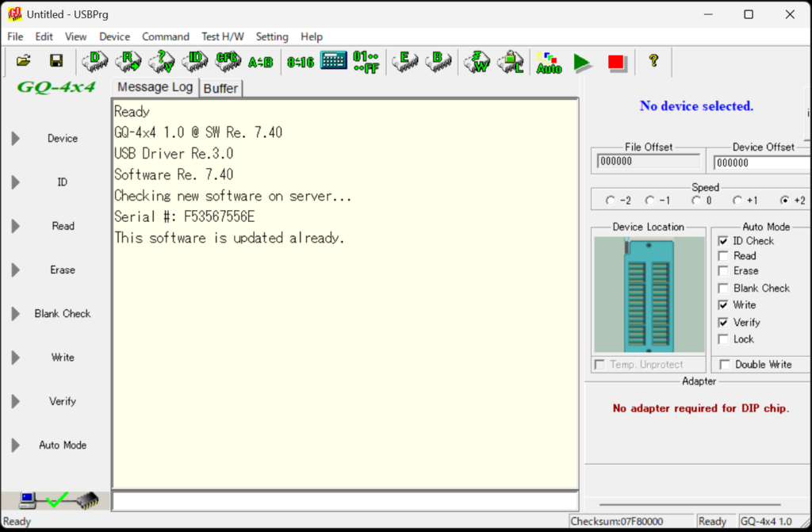812x532 pixels.
Task: Click the Open file folder icon
Action: click(23, 61)
